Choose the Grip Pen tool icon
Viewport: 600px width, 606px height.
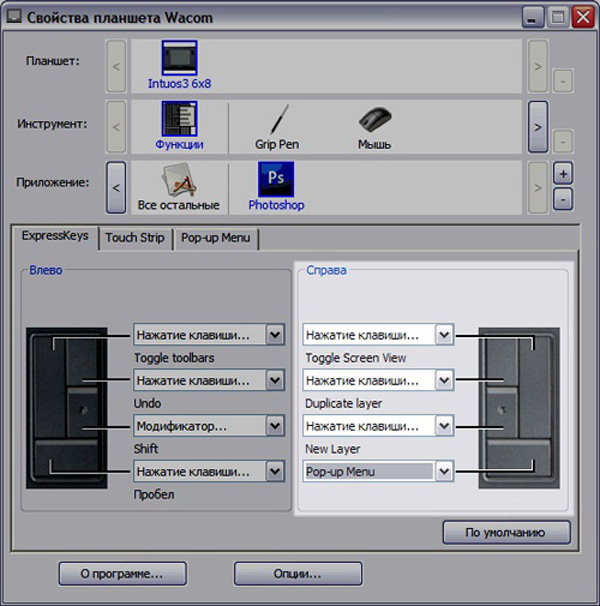point(277,120)
